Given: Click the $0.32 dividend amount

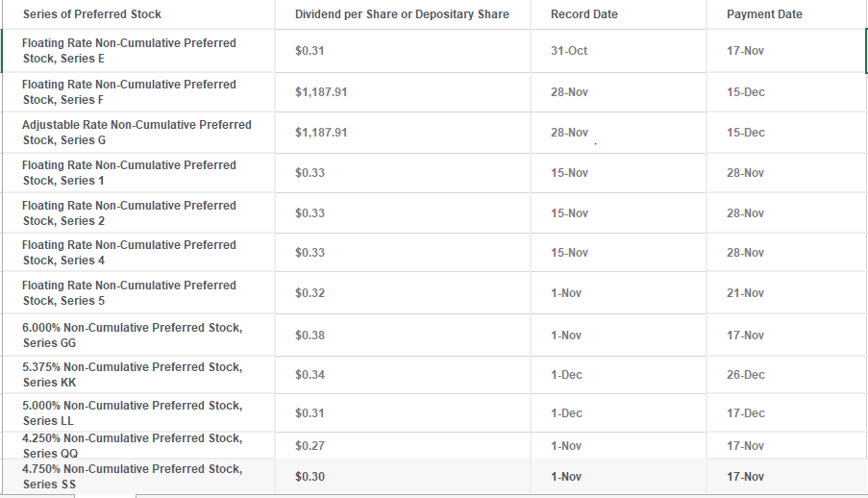Looking at the screenshot, I should pyautogui.click(x=310, y=293).
